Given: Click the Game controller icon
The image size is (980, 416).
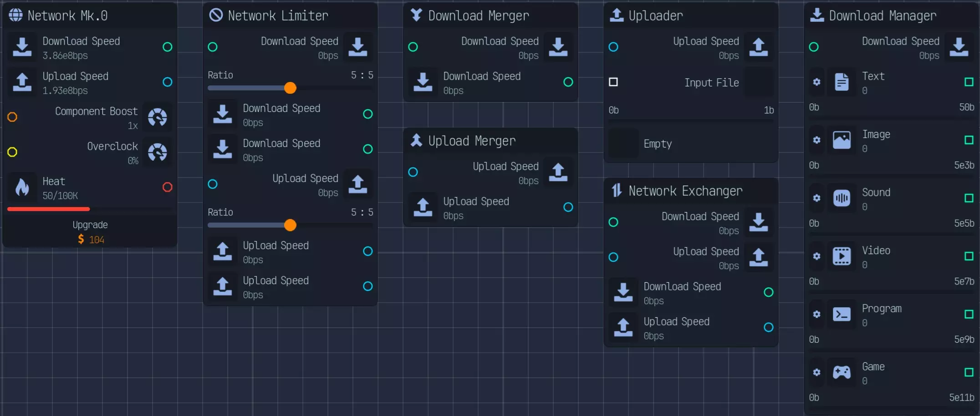Looking at the screenshot, I should click(842, 372).
